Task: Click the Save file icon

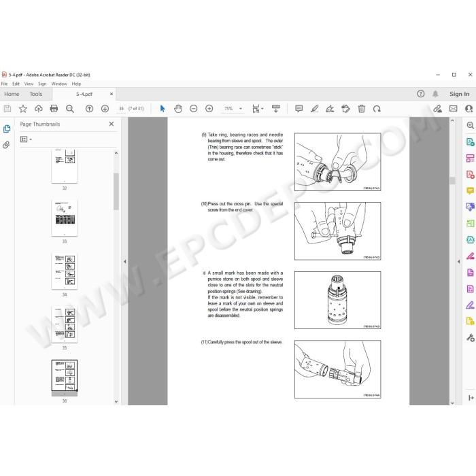Action: tap(7, 109)
